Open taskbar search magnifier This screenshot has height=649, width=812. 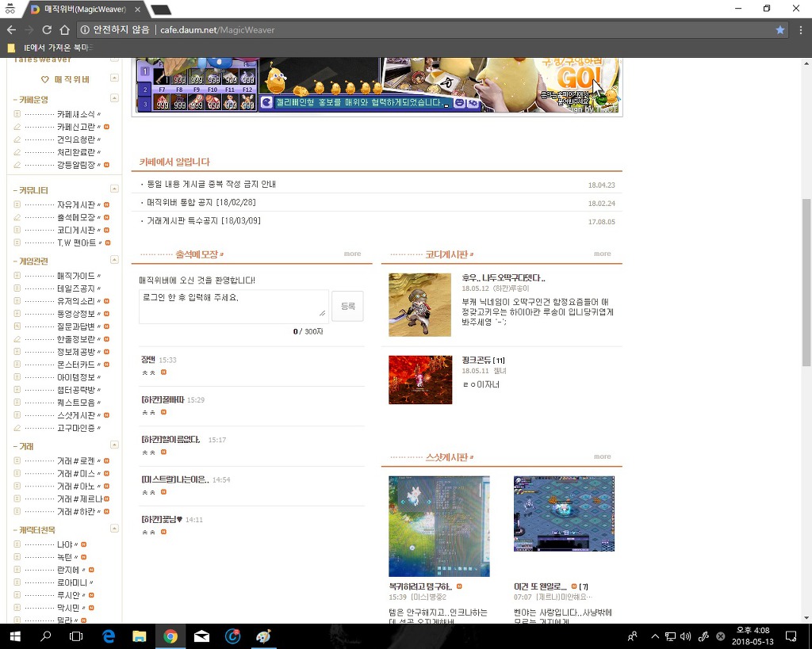click(45, 636)
